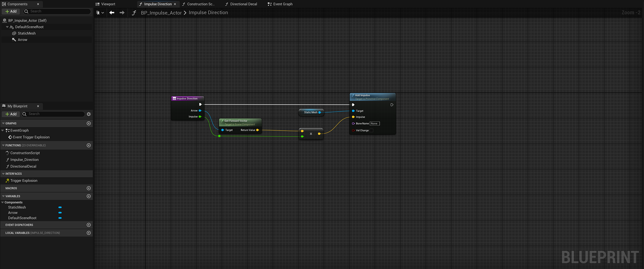Select the Get Forward Vector node header
This screenshot has height=269, width=644.
pyautogui.click(x=240, y=122)
